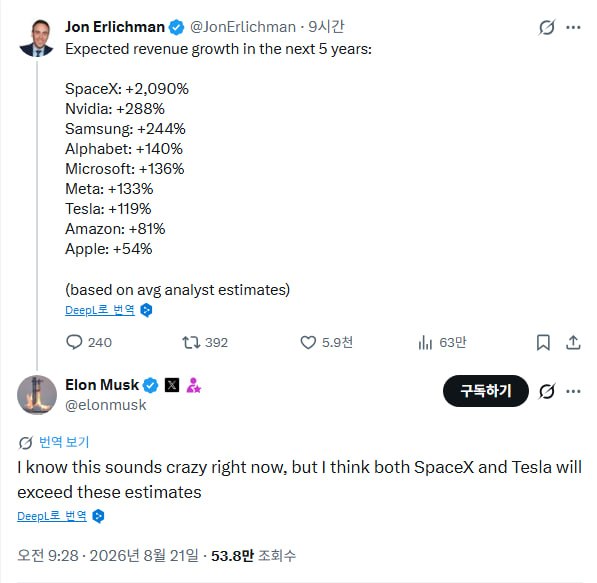The image size is (597, 583).
Task: Open the @JonErlichman handle link
Action: [x=243, y=27]
